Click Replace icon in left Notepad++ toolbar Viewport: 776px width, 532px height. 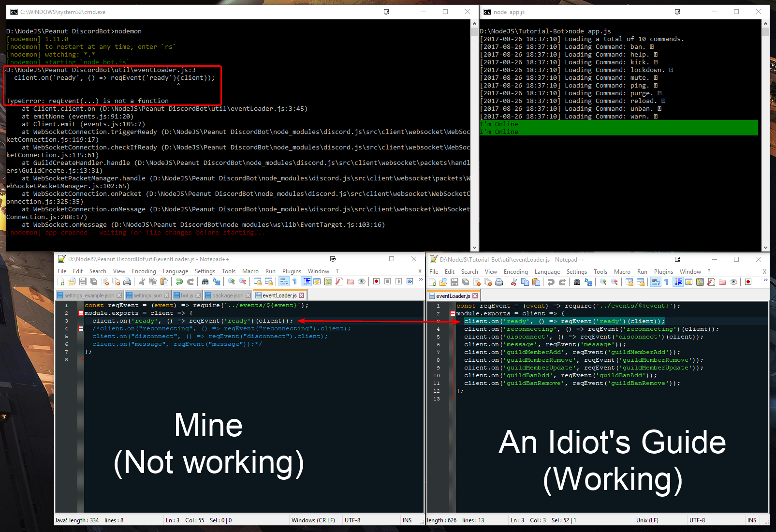[217, 281]
